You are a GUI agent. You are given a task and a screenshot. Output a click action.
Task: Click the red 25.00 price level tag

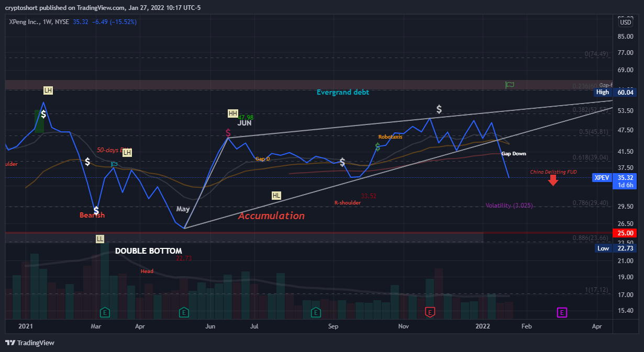click(x=626, y=233)
